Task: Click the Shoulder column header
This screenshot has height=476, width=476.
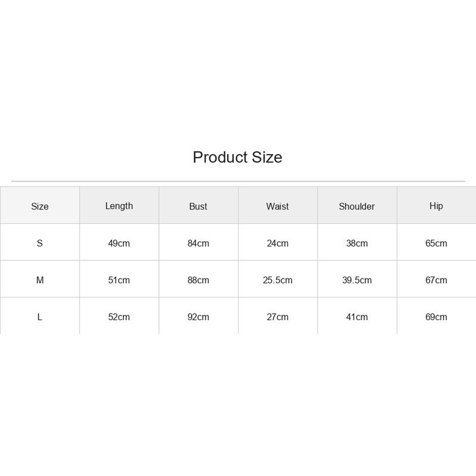Action: point(356,206)
